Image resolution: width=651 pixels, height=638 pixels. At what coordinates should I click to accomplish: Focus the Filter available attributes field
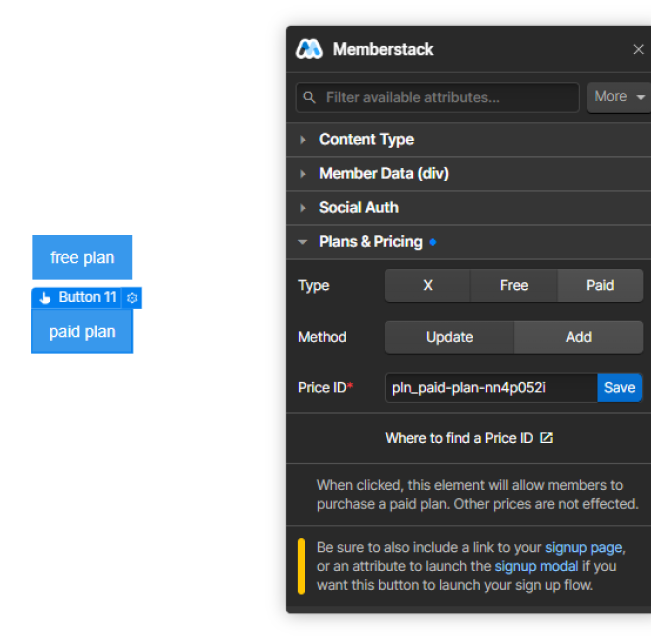(x=438, y=98)
